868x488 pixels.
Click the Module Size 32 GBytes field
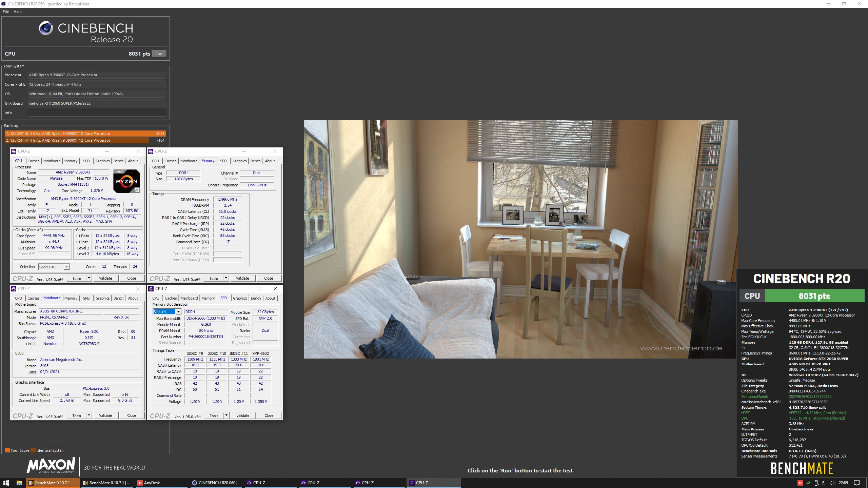[x=265, y=312]
